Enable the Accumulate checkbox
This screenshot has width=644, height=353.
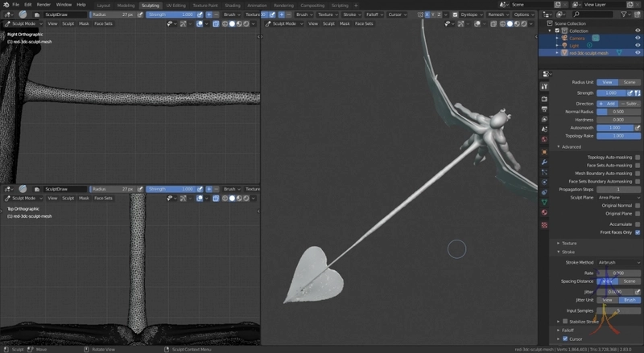coord(637,224)
